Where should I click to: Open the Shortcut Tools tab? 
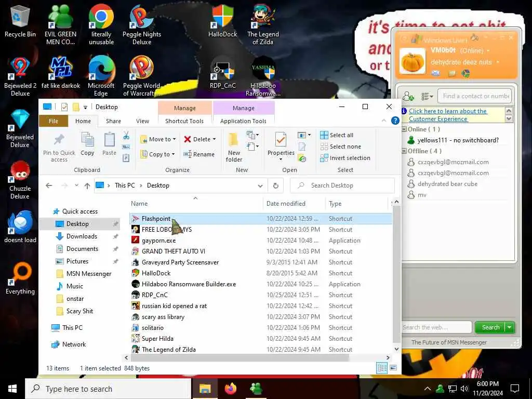click(x=184, y=121)
